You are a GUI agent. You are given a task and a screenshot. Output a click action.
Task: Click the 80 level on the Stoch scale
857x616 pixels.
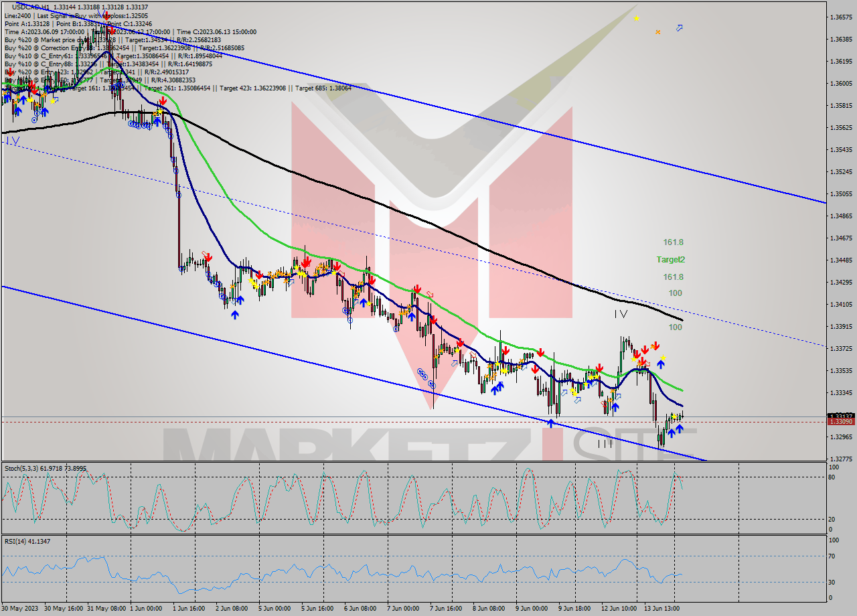point(832,477)
